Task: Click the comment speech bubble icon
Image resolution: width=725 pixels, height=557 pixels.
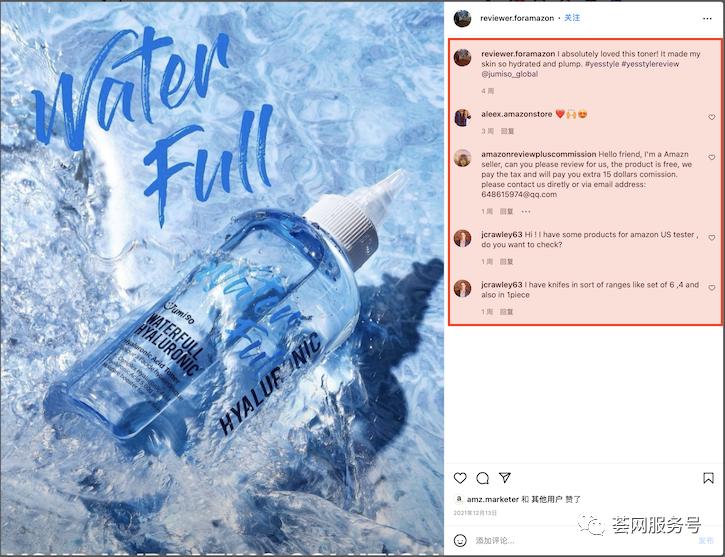Action: [482, 478]
